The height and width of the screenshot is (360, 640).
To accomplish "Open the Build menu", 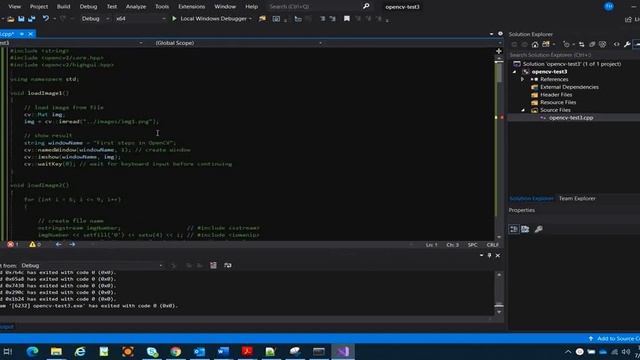I will click(x=63, y=7).
